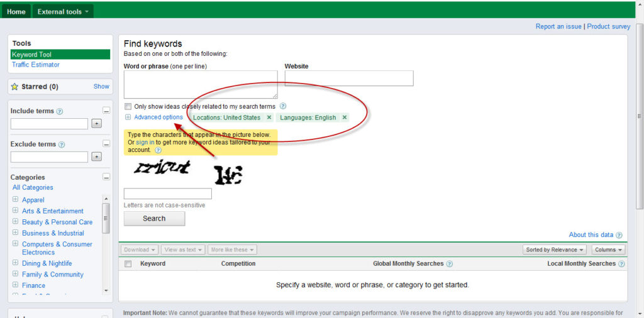Image resolution: width=644 pixels, height=318 pixels.
Task: Expand the Arts & Entertainment category
Action: coord(15,211)
